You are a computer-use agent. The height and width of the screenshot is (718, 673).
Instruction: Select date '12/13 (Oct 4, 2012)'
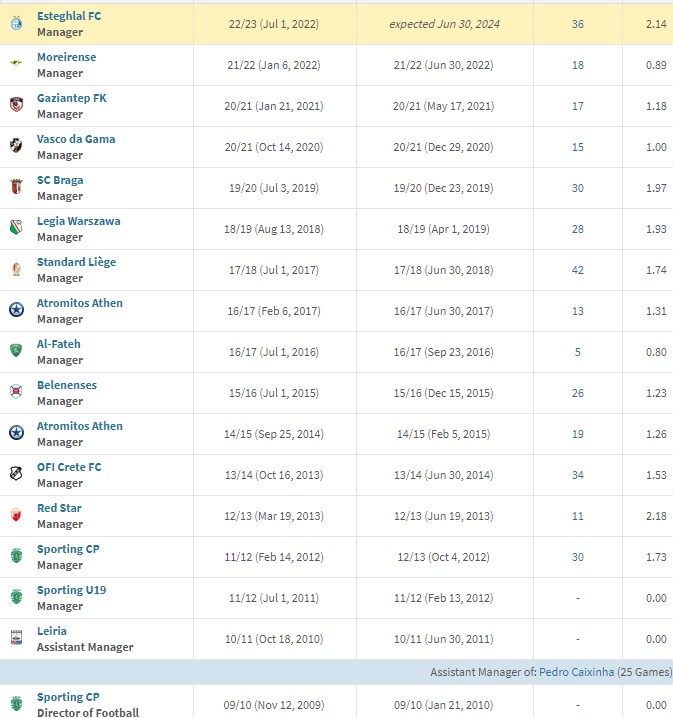[x=444, y=557]
